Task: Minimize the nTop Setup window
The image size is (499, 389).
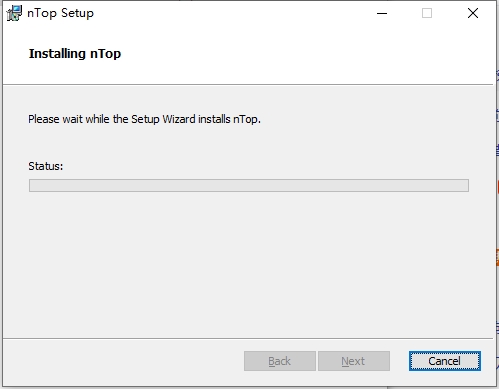Action: click(x=382, y=13)
